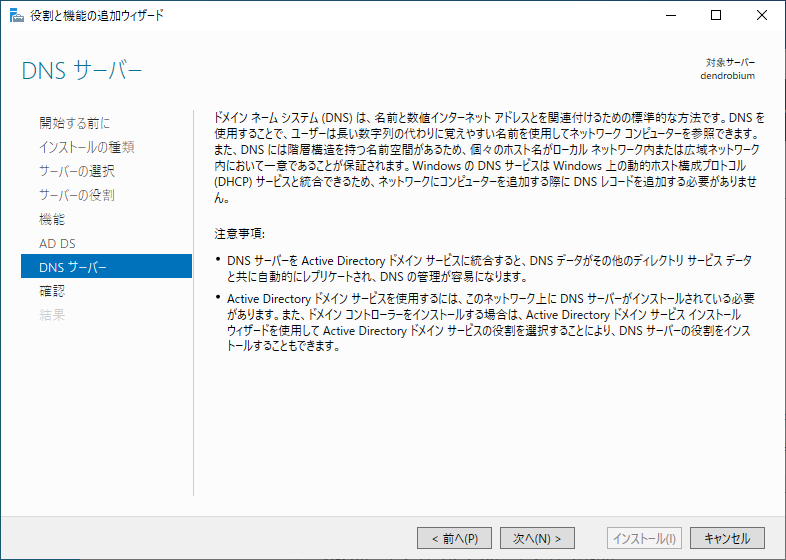Cancel the wizard with キャンセル
The width and height of the screenshot is (786, 560).
pos(727,538)
